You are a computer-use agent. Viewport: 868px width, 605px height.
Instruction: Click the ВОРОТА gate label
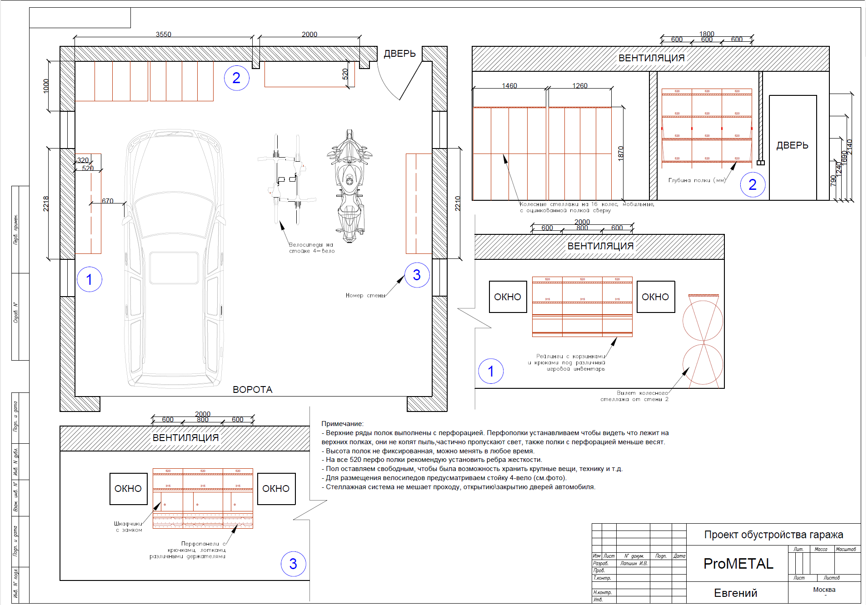coord(252,390)
